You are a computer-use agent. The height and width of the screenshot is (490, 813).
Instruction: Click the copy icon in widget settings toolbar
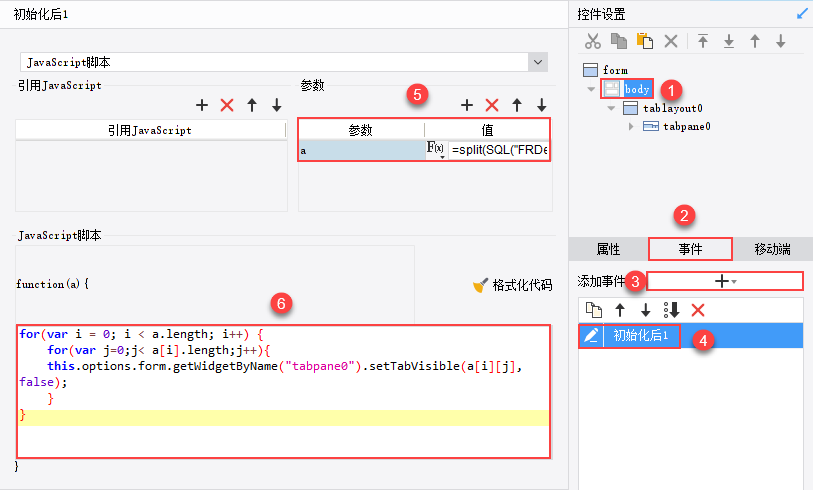pyautogui.click(x=619, y=41)
